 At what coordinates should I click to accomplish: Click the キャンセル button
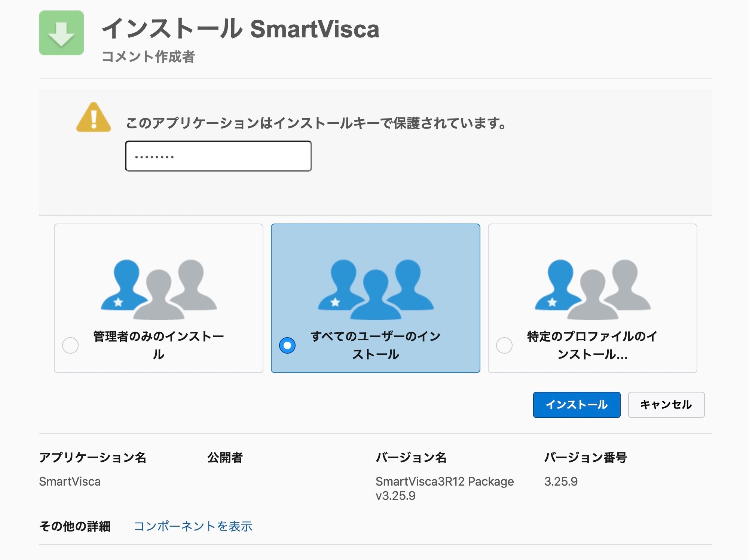666,404
